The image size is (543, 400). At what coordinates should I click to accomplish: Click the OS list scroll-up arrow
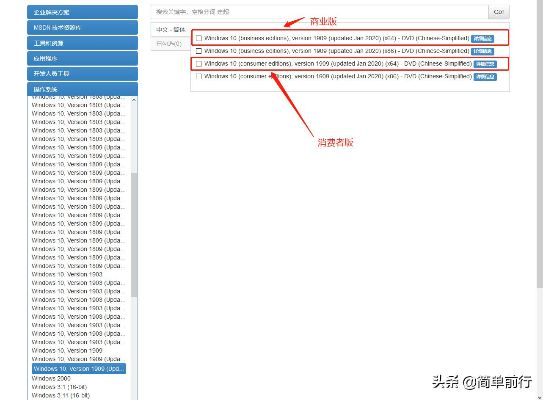click(x=134, y=100)
